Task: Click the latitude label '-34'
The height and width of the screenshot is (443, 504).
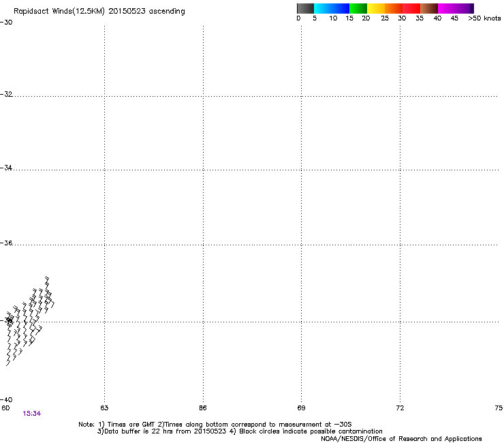Action: point(6,168)
